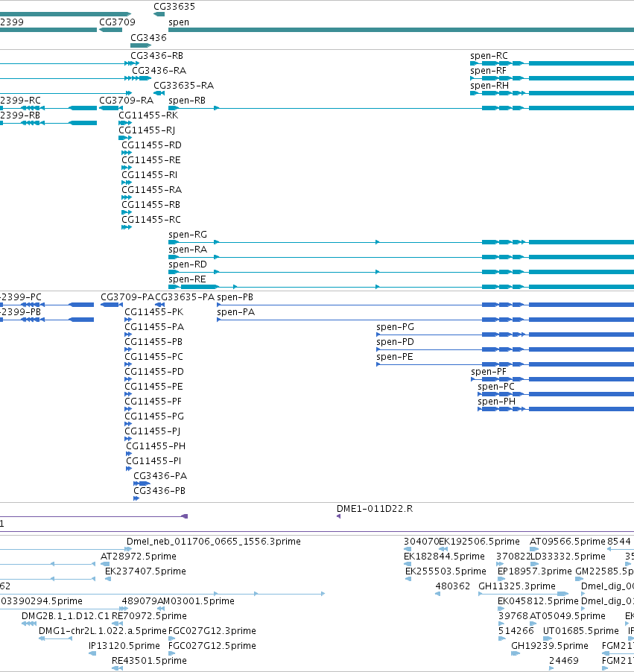Viewport: 634px width, 672px height.
Task: Select the long teal spen gene bar
Action: click(402, 30)
